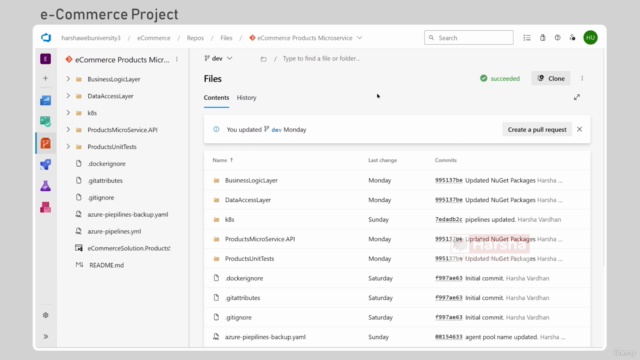Viewport: 640px width, 360px height.
Task: Go to harshawebuniversity3 breadcrumb
Action: [x=91, y=38]
